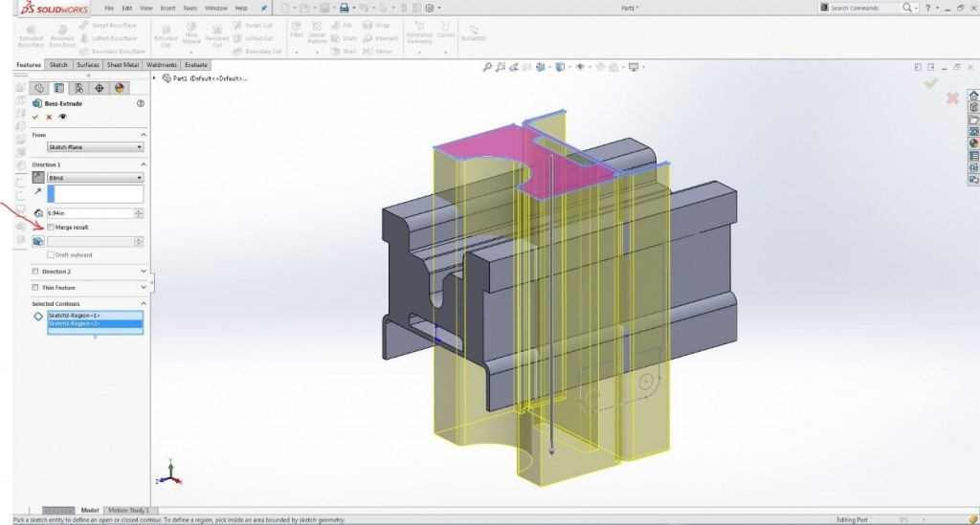This screenshot has height=525, width=980.
Task: Confirm Boss-Extrude with the green checkmark in the panel
Action: click(x=35, y=117)
